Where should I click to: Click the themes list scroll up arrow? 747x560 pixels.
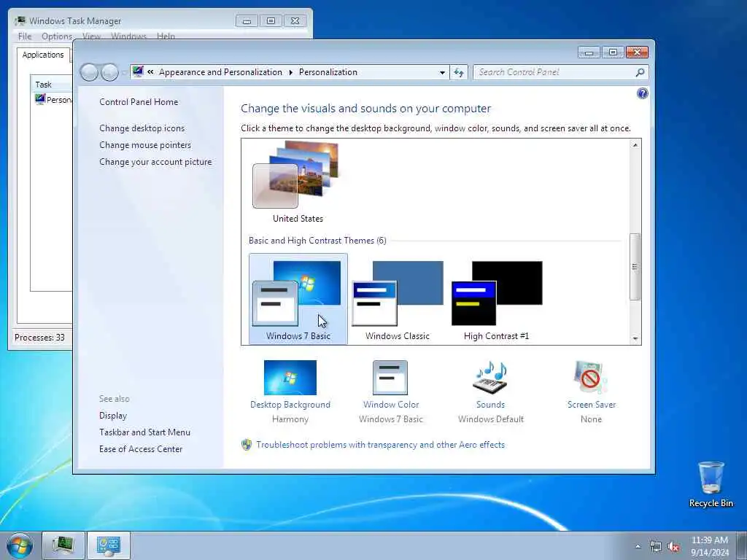tap(635, 145)
